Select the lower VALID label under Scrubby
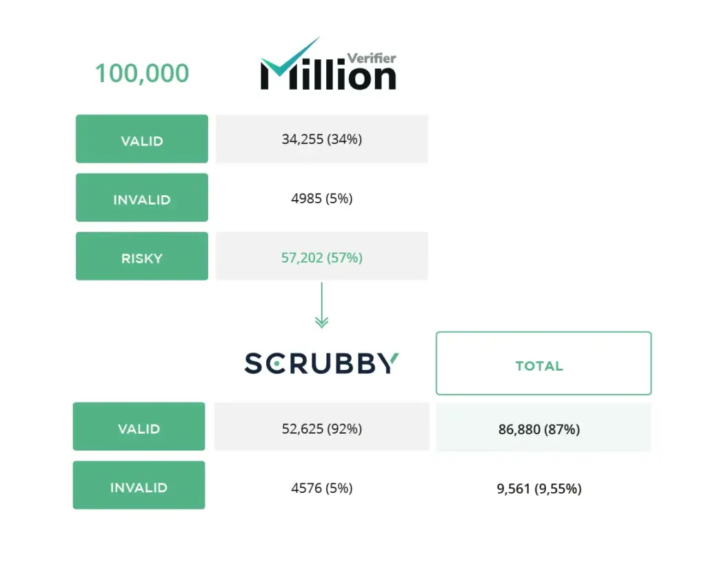This screenshot has width=706, height=588. click(139, 427)
